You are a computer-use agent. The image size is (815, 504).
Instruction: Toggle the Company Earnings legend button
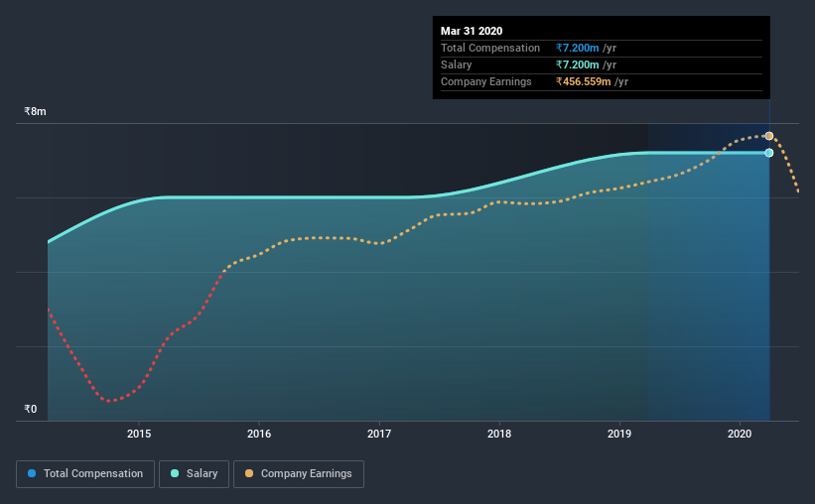(299, 474)
